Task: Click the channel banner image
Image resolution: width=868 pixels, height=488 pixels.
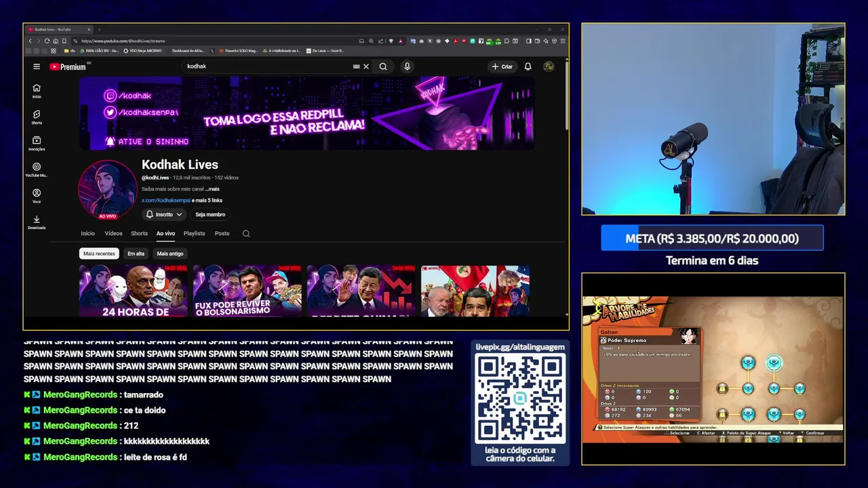Action: [x=307, y=113]
